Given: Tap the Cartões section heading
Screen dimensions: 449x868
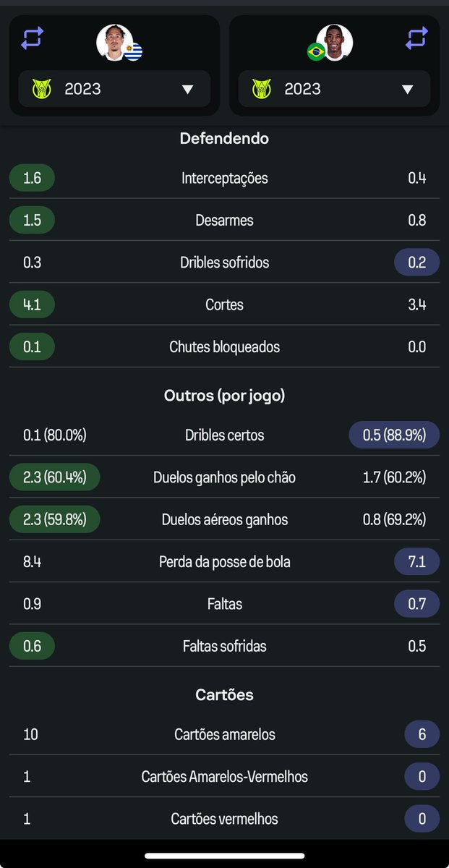Looking at the screenshot, I should click(x=224, y=695).
